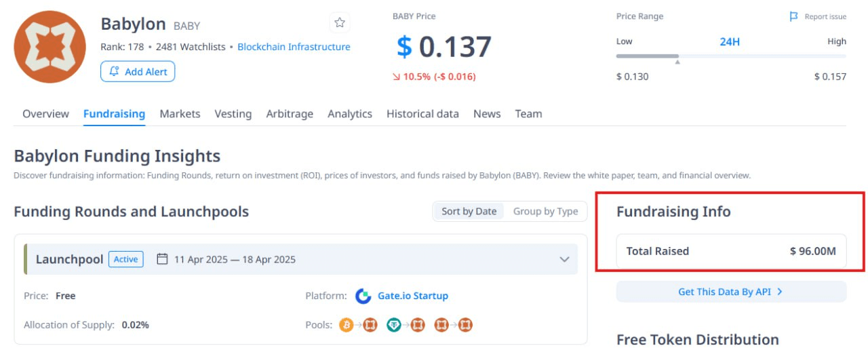868x348 pixels.
Task: Open the Arbitrage tab
Action: (290, 114)
